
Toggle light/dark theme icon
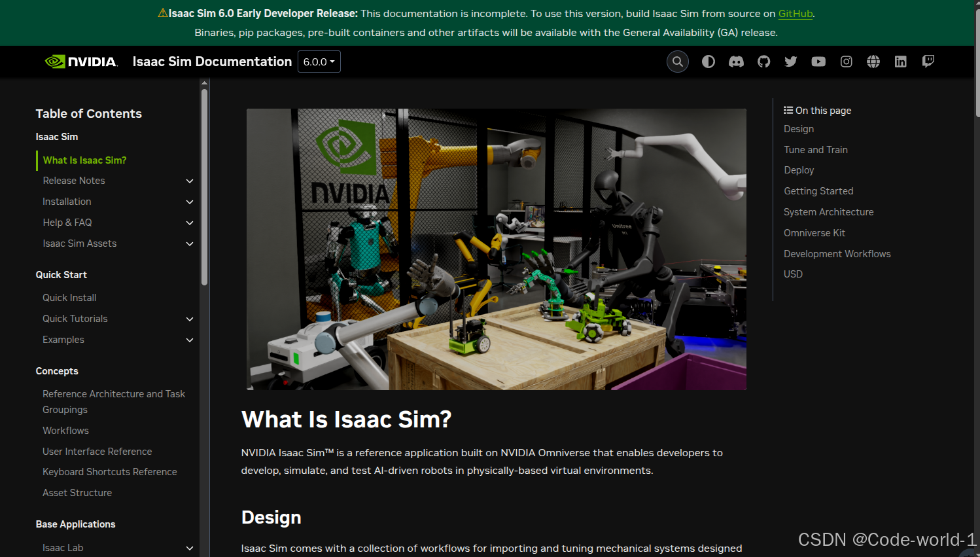point(709,62)
